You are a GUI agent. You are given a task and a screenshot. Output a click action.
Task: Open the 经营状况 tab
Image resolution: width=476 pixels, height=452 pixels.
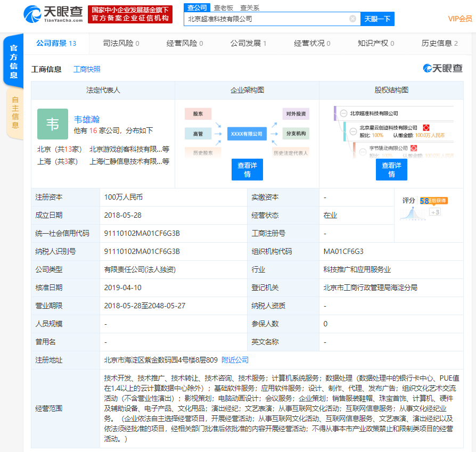[x=312, y=44]
